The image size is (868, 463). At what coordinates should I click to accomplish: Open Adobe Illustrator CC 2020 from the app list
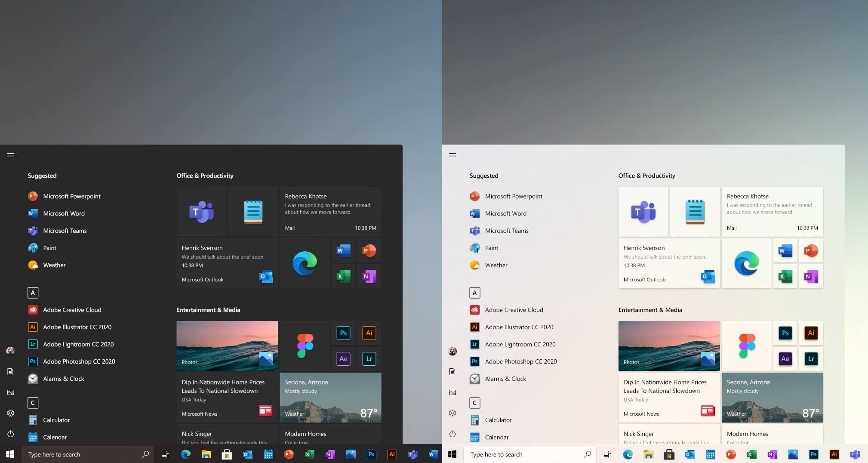tap(77, 327)
